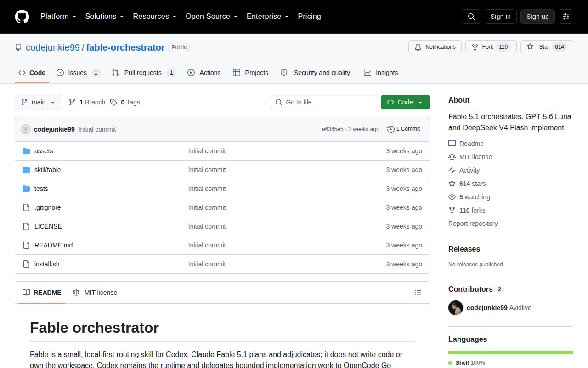588x368 pixels.
Task: Click the Notifications bell button
Action: tap(435, 47)
